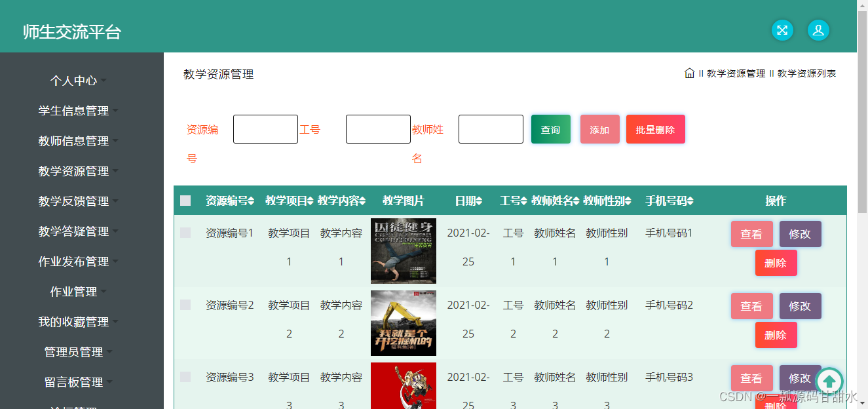Open the excavator poster thumbnail in row 2

pyautogui.click(x=404, y=323)
